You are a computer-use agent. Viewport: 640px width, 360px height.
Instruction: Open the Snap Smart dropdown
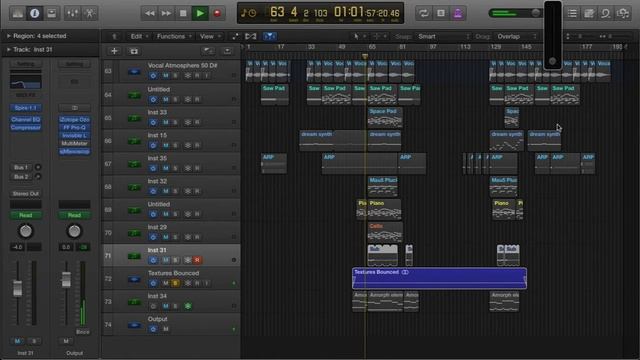pos(444,36)
